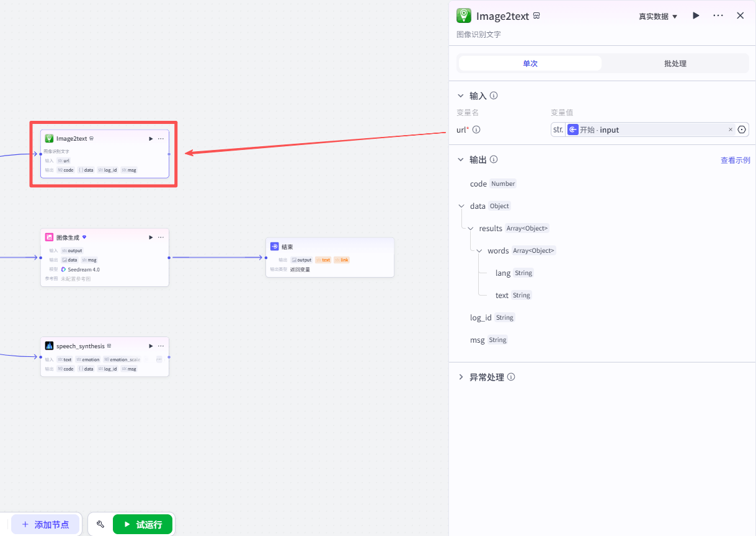The width and height of the screenshot is (756, 536).
Task: Click the info icon next to 输出
Action: coord(494,159)
